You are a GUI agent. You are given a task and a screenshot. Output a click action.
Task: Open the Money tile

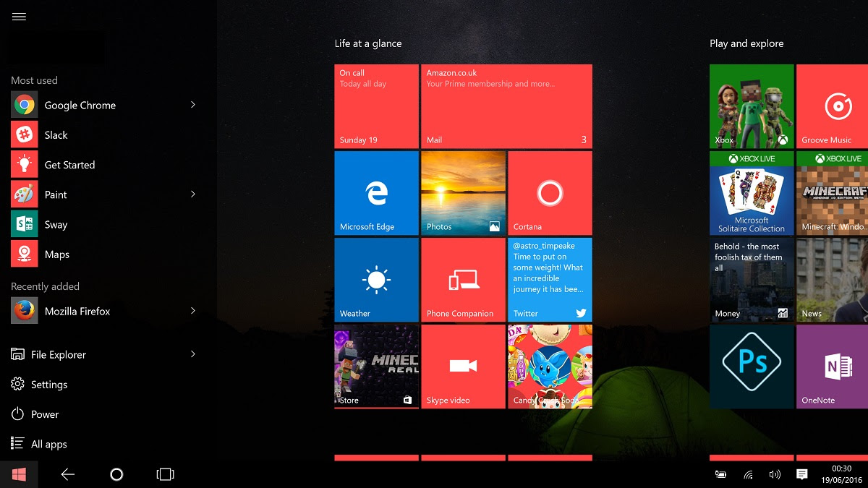tap(752, 280)
